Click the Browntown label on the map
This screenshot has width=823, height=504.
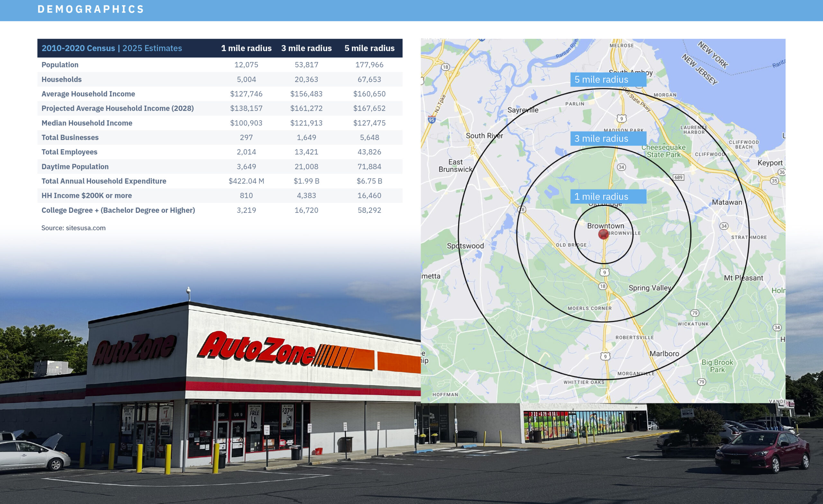tap(605, 225)
